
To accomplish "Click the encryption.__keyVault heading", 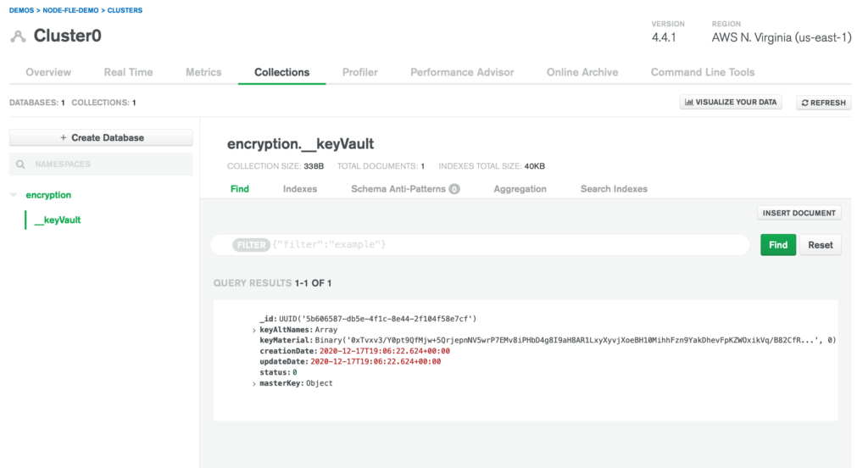I will coord(301,144).
